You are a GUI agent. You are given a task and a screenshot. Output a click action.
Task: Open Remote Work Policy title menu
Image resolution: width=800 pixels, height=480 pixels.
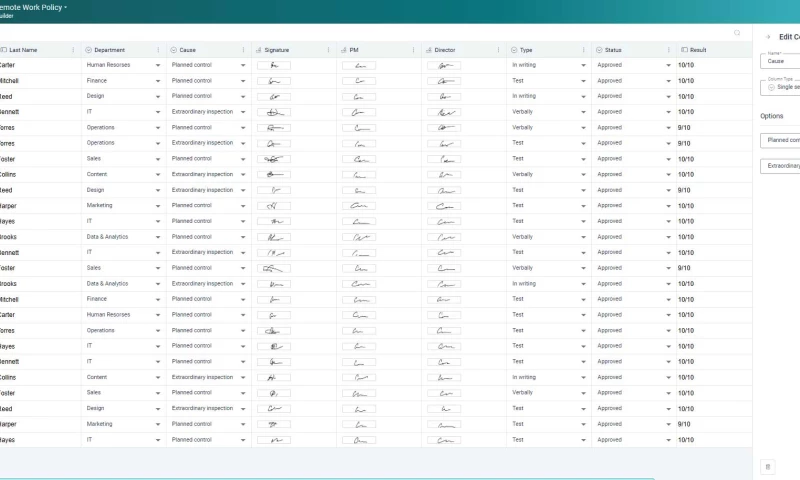coord(65,7)
